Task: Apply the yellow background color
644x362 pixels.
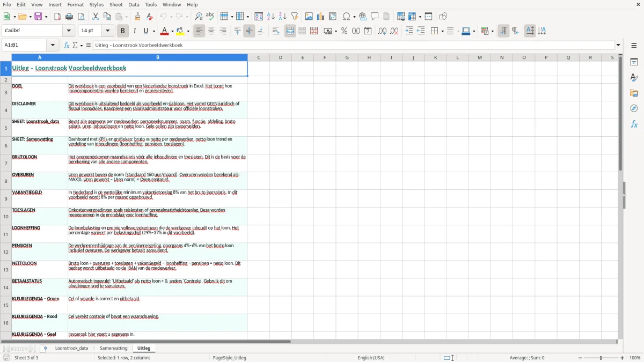Action: tap(181, 31)
